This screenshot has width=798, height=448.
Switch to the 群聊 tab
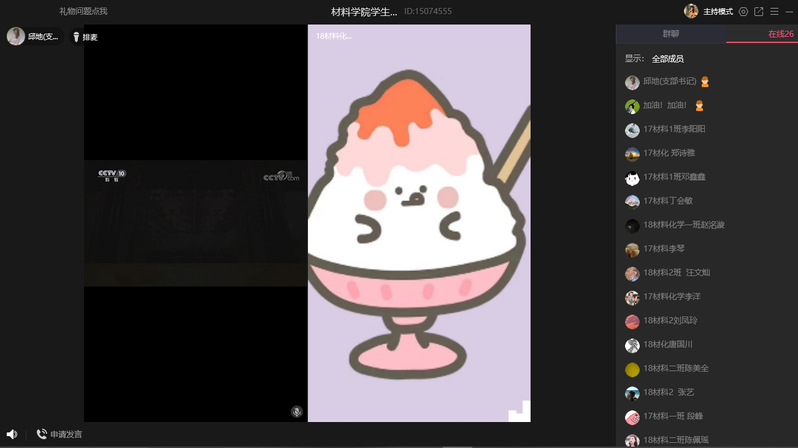pos(670,34)
